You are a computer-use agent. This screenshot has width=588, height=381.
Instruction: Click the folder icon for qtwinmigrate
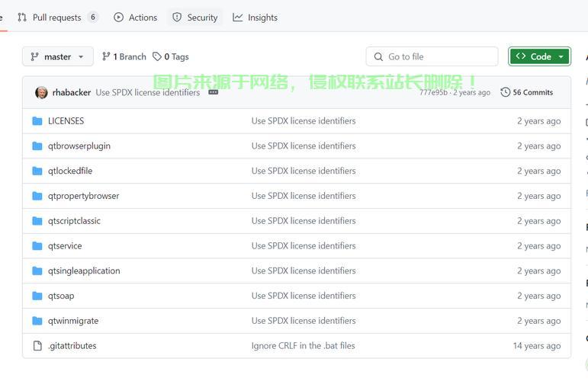click(x=37, y=321)
